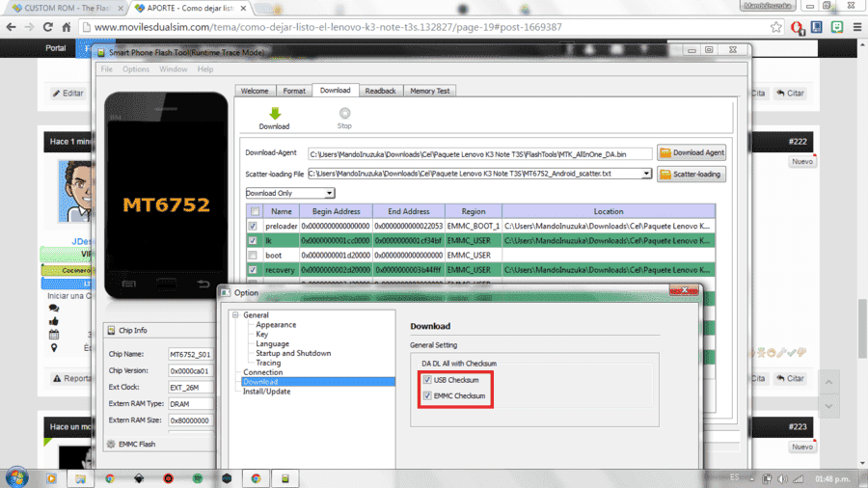Viewport: 868px width, 488px height.
Task: Click the taskbar clock showing 01:48 p.m.
Action: pos(832,478)
